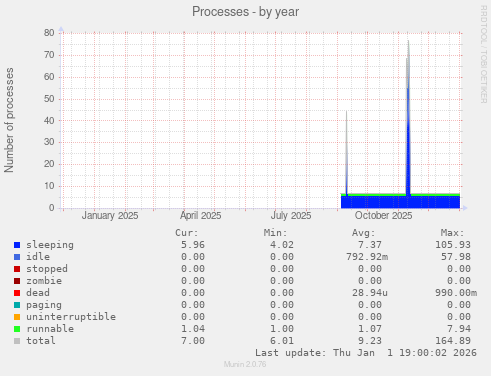Click the y-axis tick label 30
Screen dimensions: 491x376
point(49,142)
